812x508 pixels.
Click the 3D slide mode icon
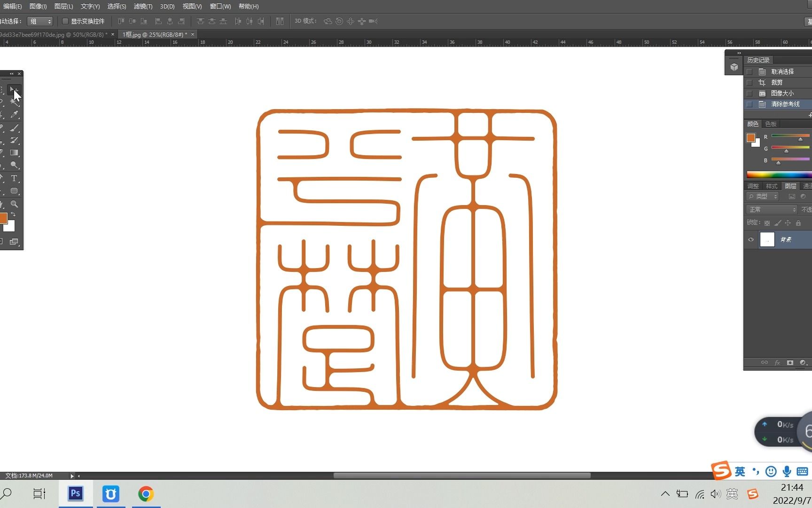tap(362, 21)
